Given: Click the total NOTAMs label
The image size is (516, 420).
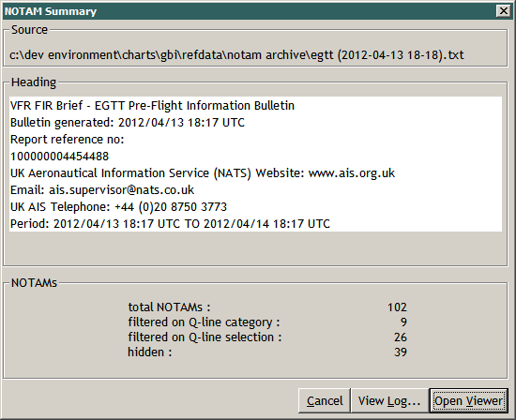Looking at the screenshot, I should pyautogui.click(x=169, y=307).
